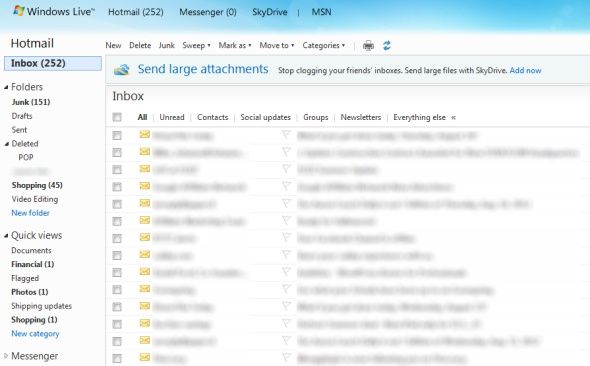Screen dimensions: 590x366
Task: Open the Categories dropdown
Action: (x=324, y=46)
